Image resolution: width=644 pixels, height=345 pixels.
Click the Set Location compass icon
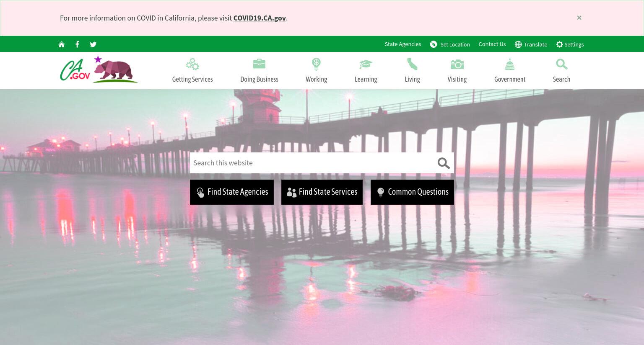pos(434,44)
